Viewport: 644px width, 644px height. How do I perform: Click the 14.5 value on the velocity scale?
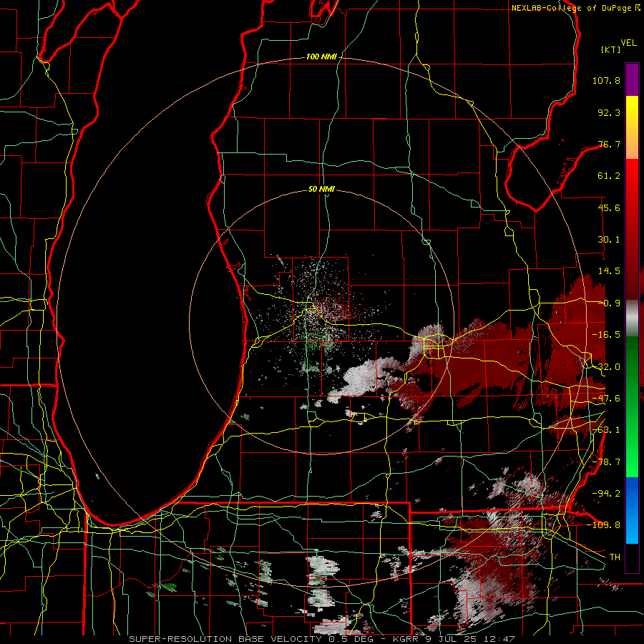coord(609,271)
